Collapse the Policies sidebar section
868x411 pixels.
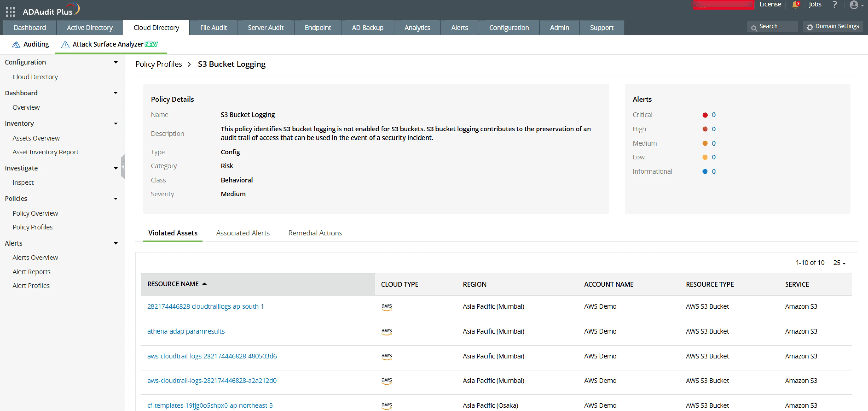tap(116, 198)
